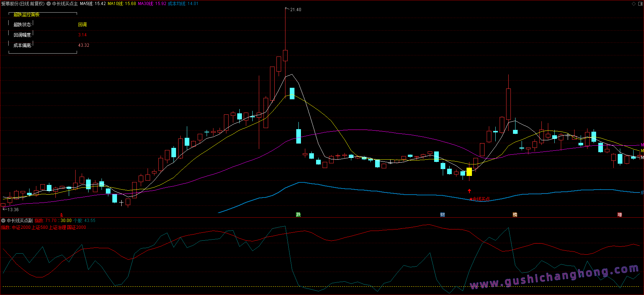This screenshot has height=295, width=644.
Task: Click the 超跌监控面板 panel title
Action: pos(26,15)
